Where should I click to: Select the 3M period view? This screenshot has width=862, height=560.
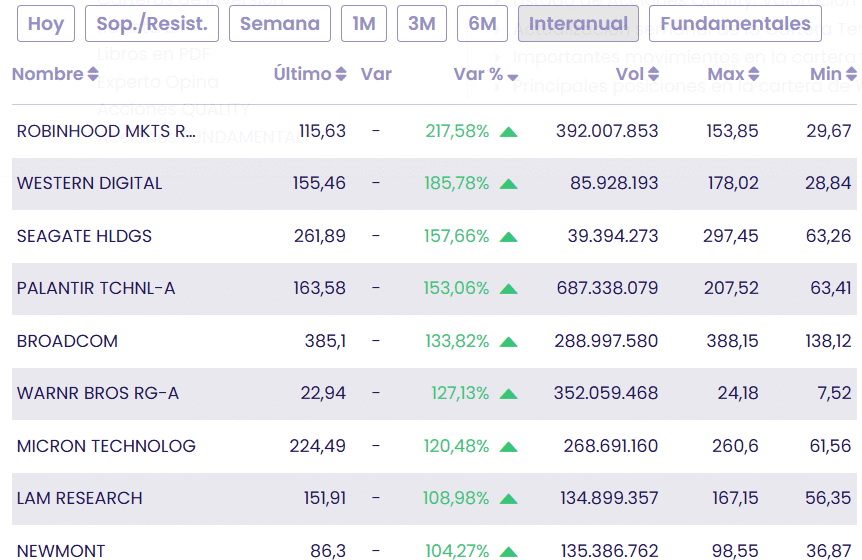pyautogui.click(x=422, y=24)
